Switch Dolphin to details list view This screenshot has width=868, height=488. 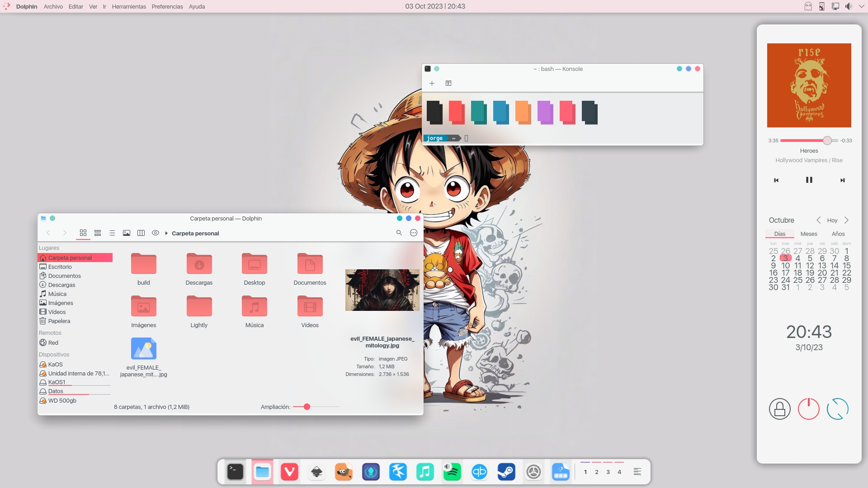pos(112,233)
